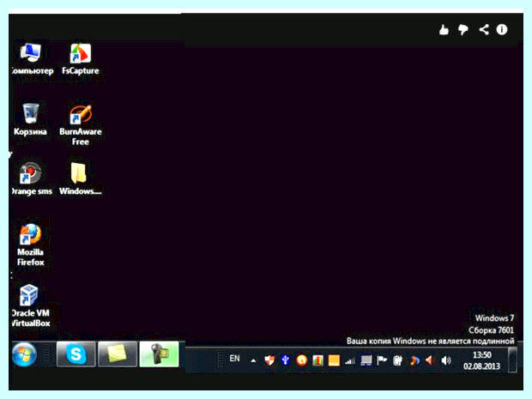Viewport: 532px width, 399px height.
Task: Select the Корзина recycle bin icon
Action: click(x=30, y=119)
